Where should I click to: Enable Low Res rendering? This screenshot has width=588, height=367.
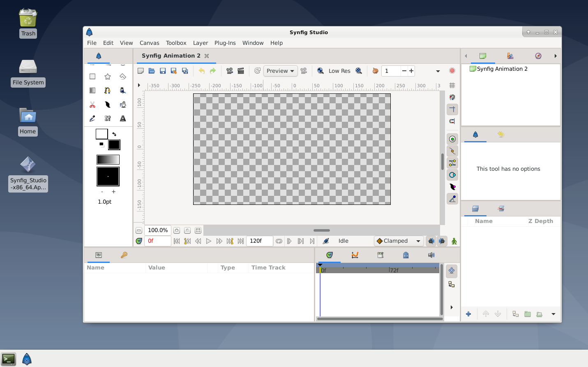(339, 71)
